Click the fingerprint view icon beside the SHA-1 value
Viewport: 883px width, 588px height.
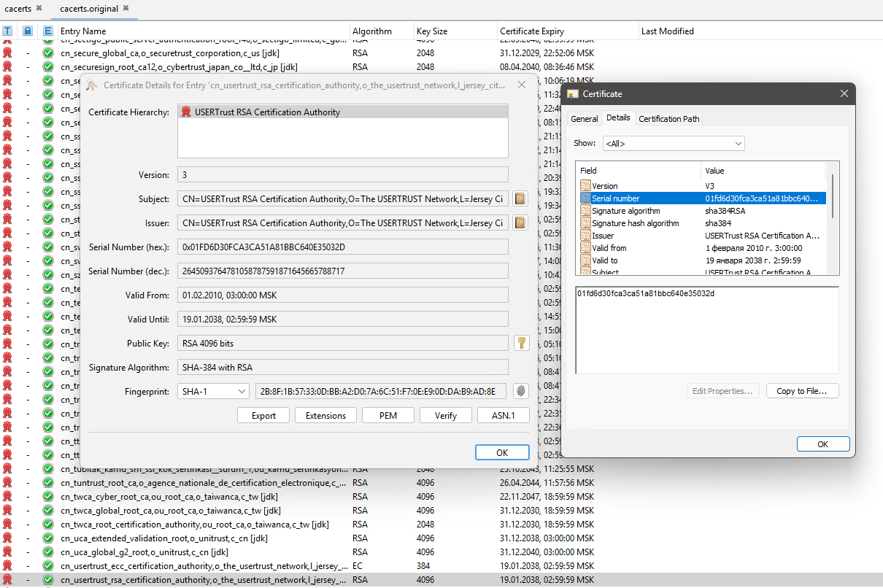point(520,392)
